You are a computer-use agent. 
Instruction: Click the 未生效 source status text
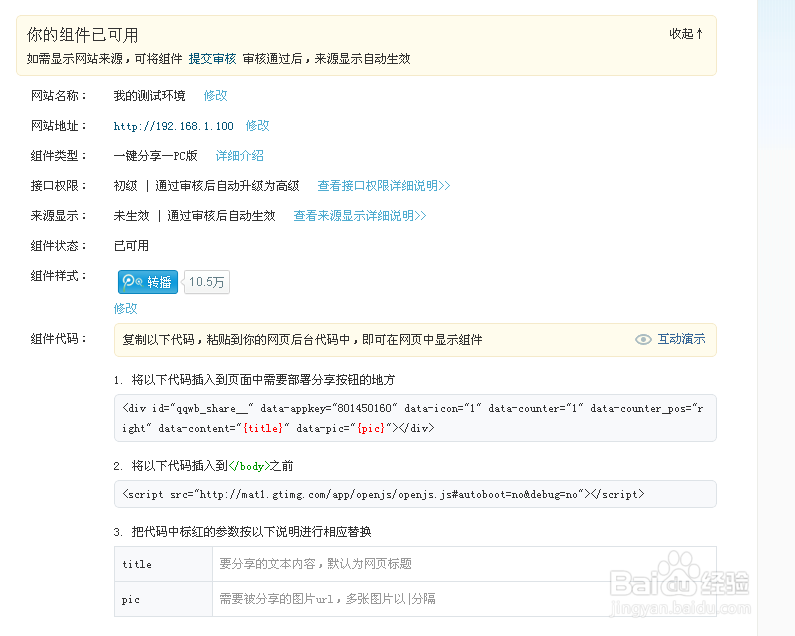coord(132,216)
